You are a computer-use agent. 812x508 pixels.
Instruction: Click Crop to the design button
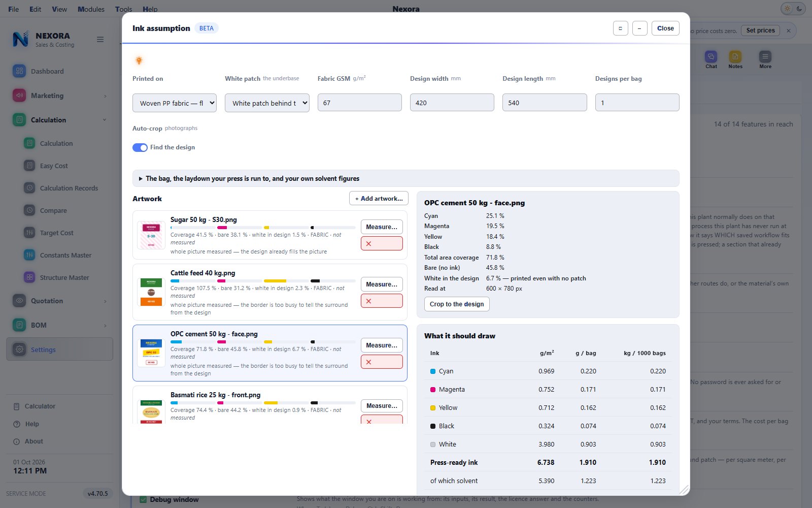[457, 304]
